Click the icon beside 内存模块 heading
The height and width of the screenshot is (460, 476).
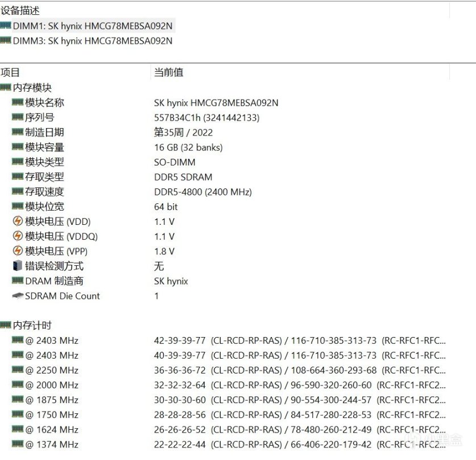click(6, 88)
